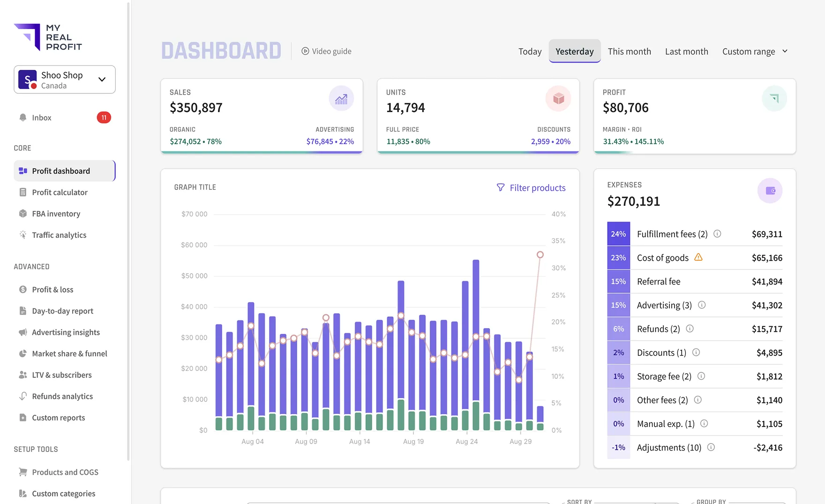
Task: Click the $350,897 sales value
Action: (x=196, y=108)
